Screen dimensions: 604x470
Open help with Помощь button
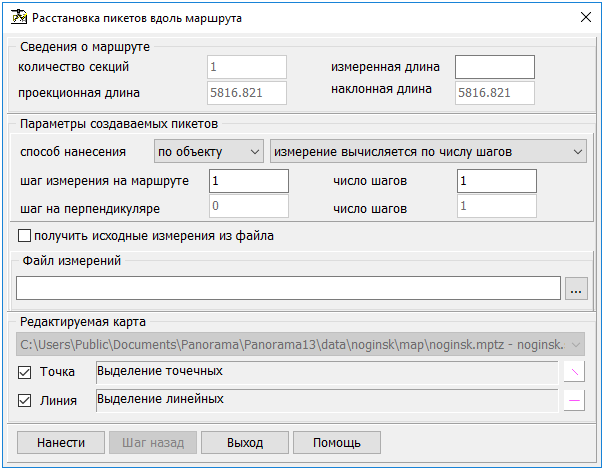pos(336,443)
